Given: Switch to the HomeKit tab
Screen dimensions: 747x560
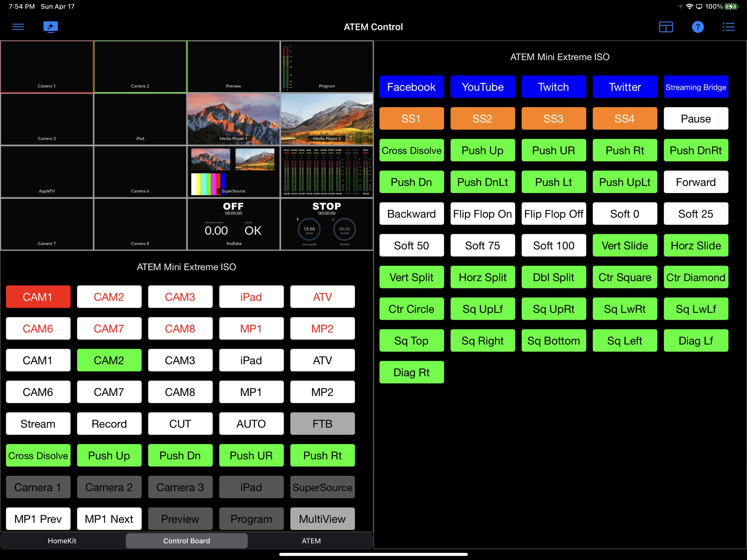Looking at the screenshot, I should (x=62, y=541).
